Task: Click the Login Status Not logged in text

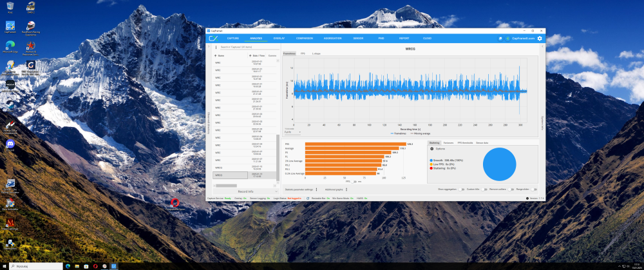Action: (294, 198)
